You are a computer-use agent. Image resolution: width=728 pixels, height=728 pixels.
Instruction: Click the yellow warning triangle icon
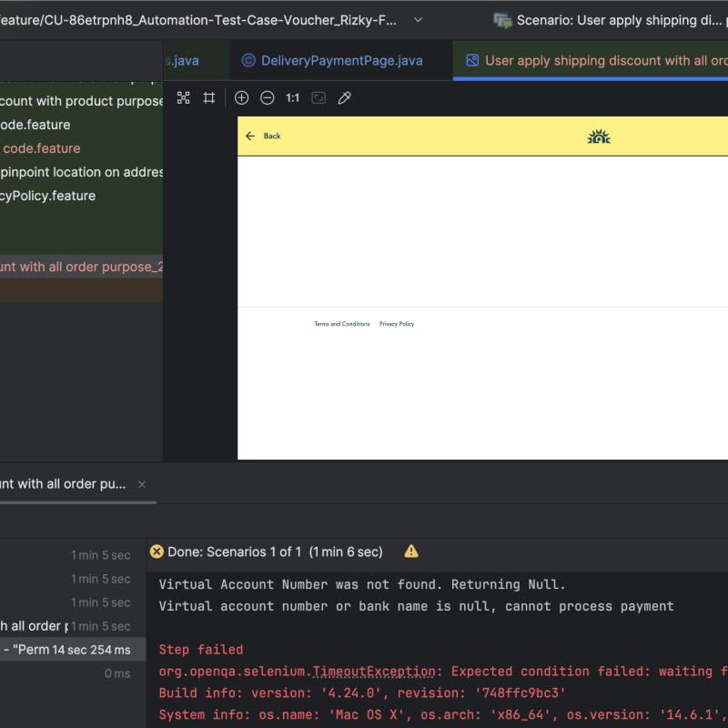click(x=411, y=551)
